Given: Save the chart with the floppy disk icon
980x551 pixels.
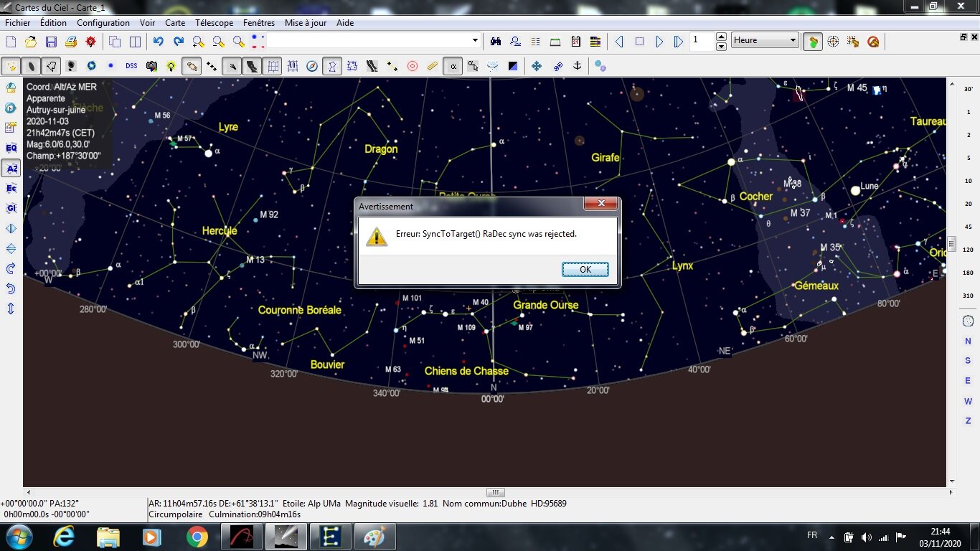Looking at the screenshot, I should (51, 42).
